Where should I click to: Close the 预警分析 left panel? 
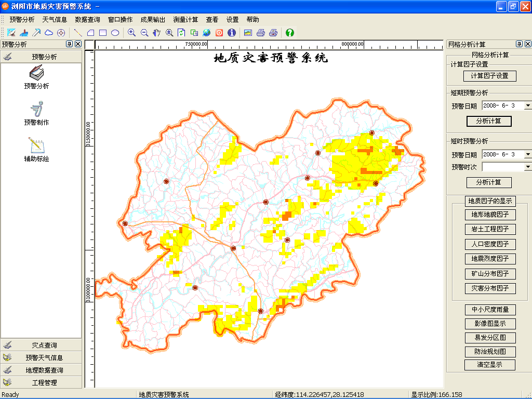[78, 44]
